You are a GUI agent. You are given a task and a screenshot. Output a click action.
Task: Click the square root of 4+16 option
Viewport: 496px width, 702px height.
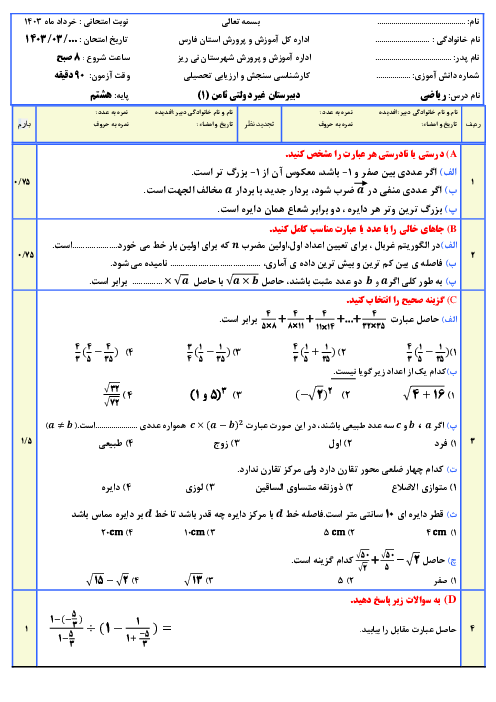(x=429, y=394)
